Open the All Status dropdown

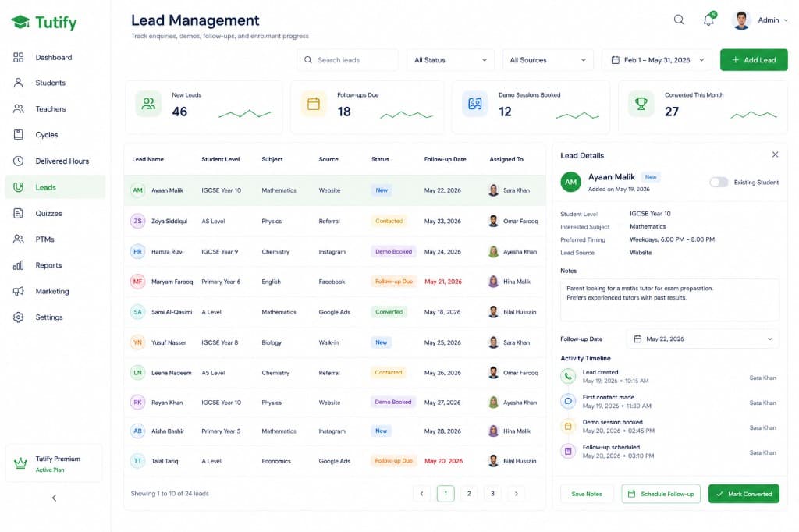tap(450, 59)
